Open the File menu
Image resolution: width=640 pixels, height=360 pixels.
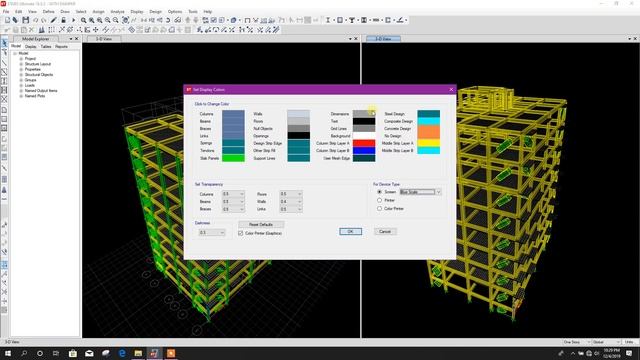(x=6, y=11)
